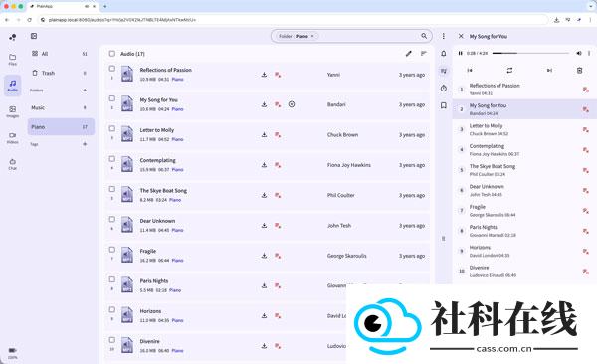Screen dimensions: 597x364
Task: Click the Piano link under Horizons
Action: pyautogui.click(x=177, y=320)
